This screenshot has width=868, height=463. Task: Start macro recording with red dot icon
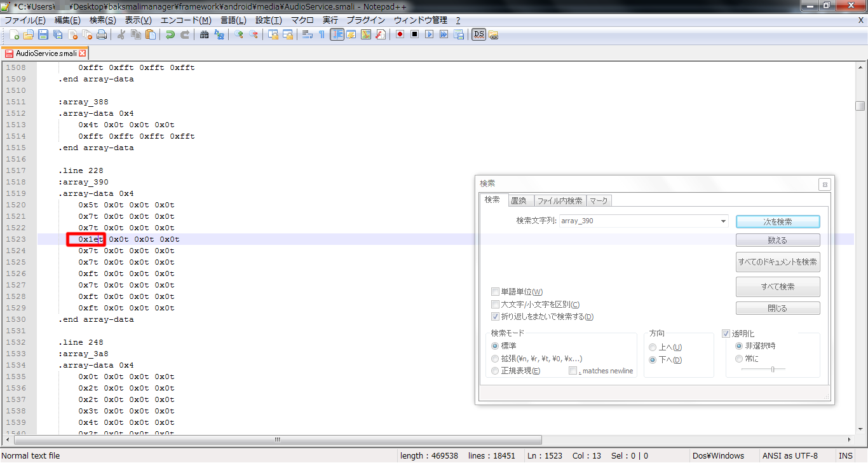400,34
